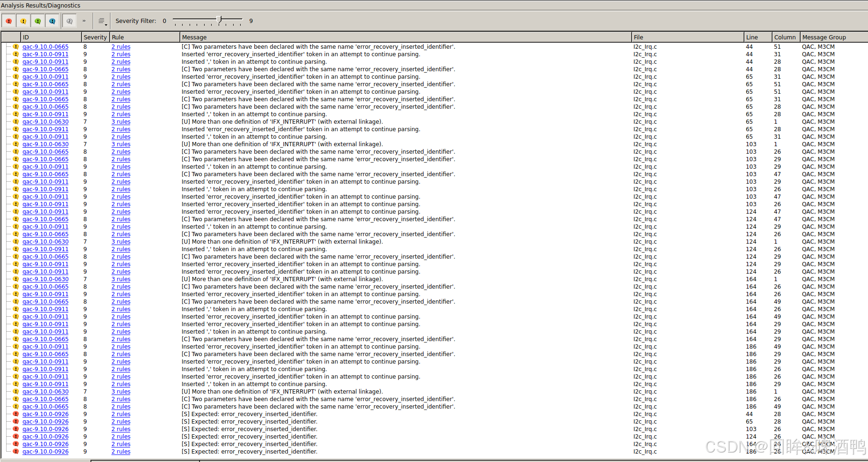Open '3 rules' link for 0630 line 65

pyautogui.click(x=121, y=122)
